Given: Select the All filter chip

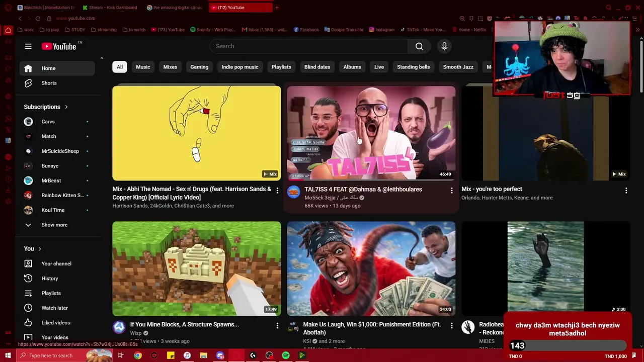Looking at the screenshot, I should (120, 67).
